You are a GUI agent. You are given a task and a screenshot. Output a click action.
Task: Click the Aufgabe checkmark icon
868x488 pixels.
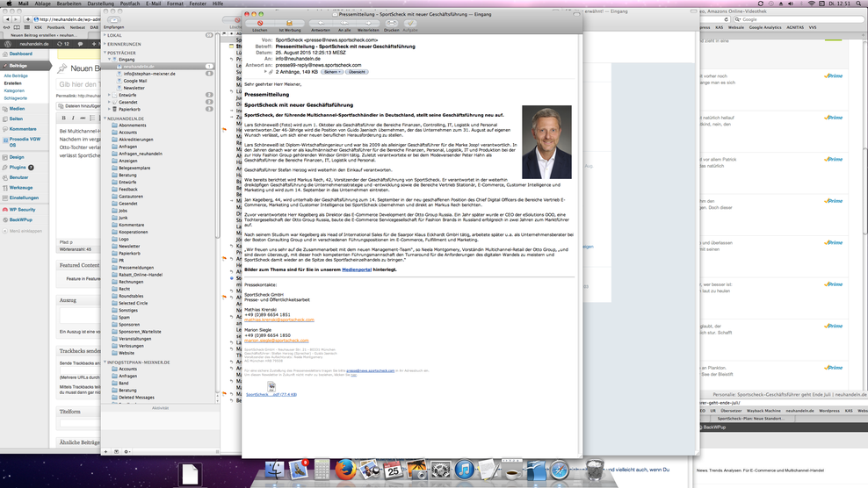pos(410,23)
